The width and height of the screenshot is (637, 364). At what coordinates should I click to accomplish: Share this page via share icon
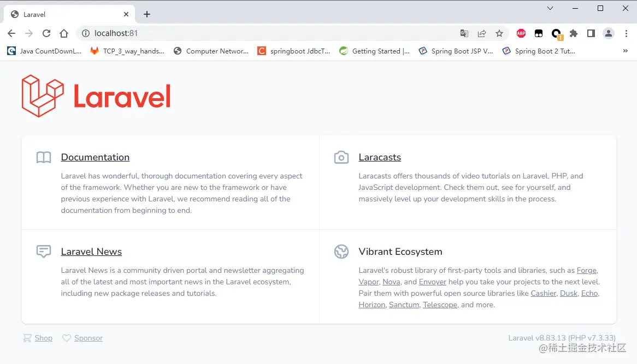click(482, 33)
